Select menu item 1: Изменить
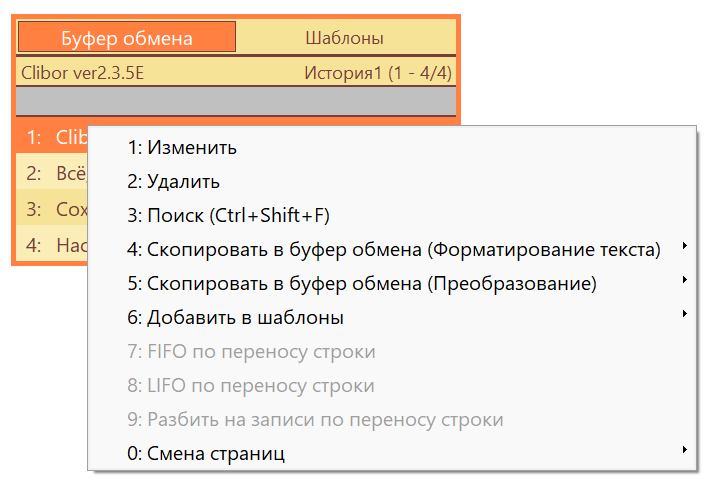 pyautogui.click(x=392, y=148)
